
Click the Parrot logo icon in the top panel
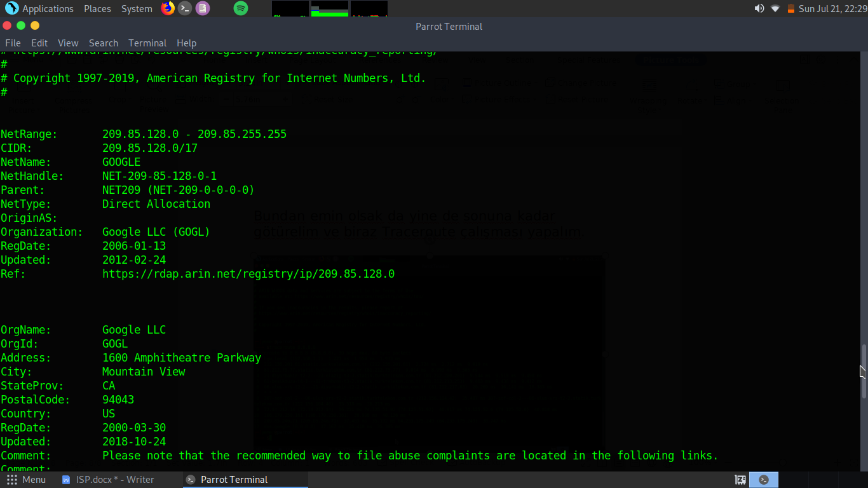(x=11, y=8)
